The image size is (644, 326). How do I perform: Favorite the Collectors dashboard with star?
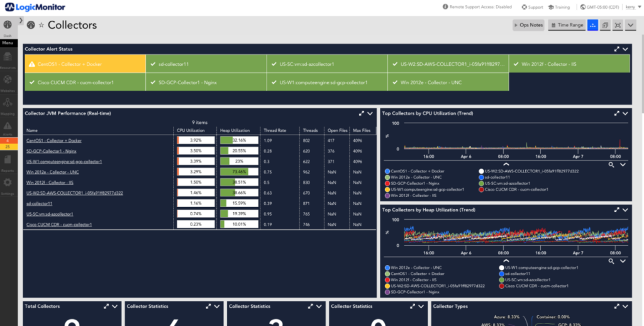41,25
